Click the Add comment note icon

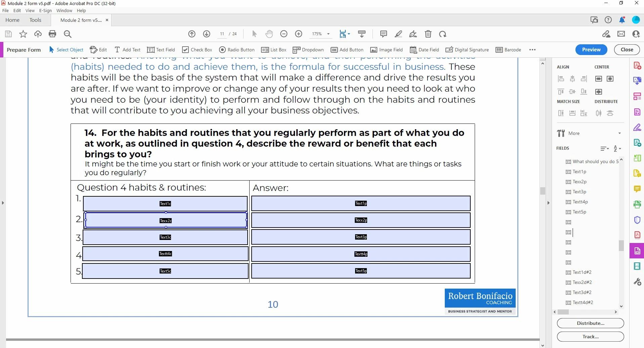383,34
